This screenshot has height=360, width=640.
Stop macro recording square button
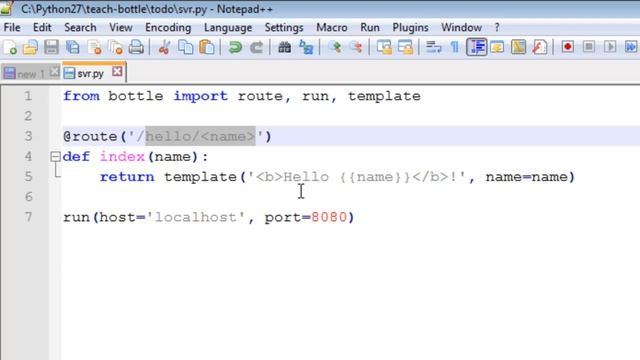point(589,47)
